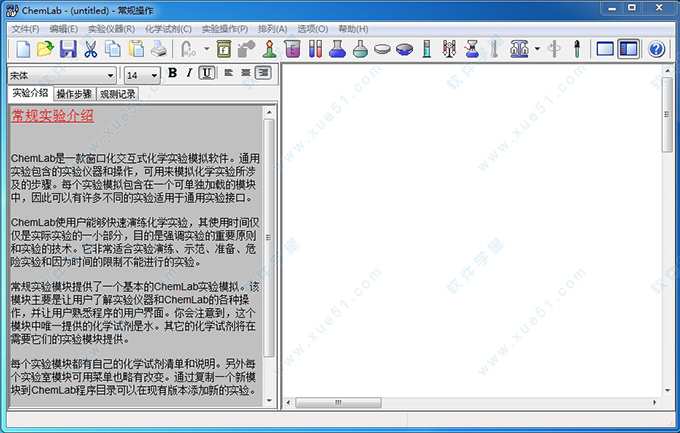Screen dimensions: 680x433
Task: Add the graduated cylinder
Action: tap(427, 49)
